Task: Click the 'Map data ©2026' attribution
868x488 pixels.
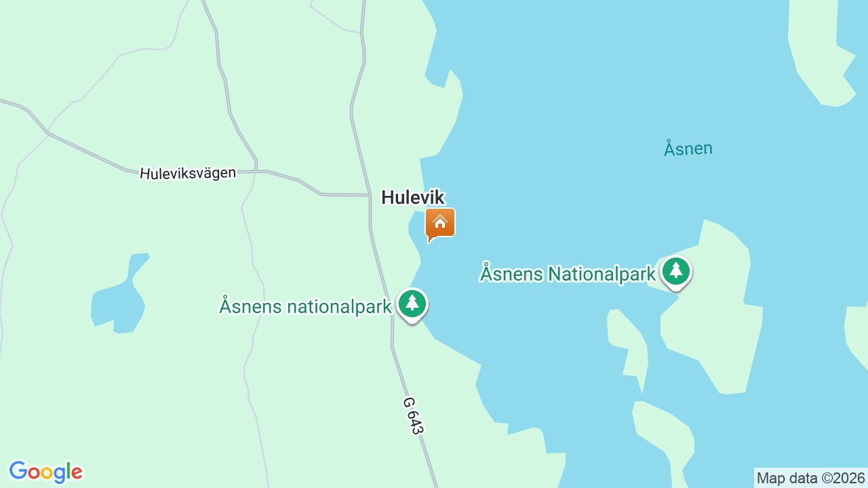Action: (x=811, y=478)
